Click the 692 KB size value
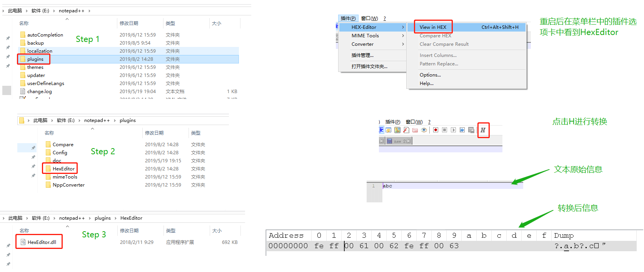Viewport: 644px width, 272px height. pos(230,242)
